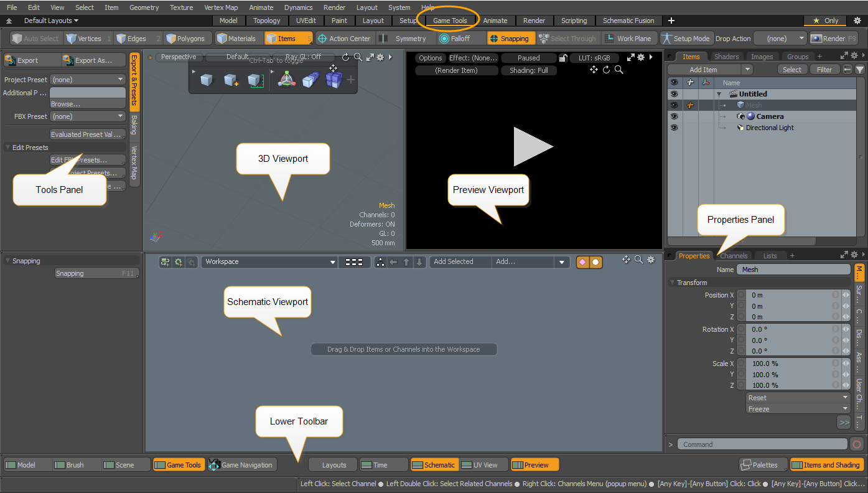Open the Drop Action dropdown
Image resolution: width=868 pixels, height=493 pixels.
coord(780,39)
